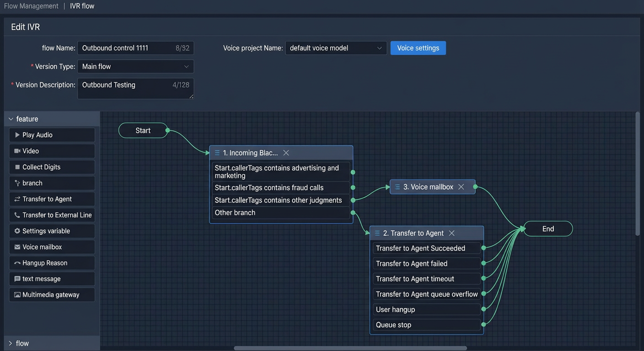Select the Transfer to External Line phone icon
The image size is (644, 351).
pyautogui.click(x=17, y=215)
